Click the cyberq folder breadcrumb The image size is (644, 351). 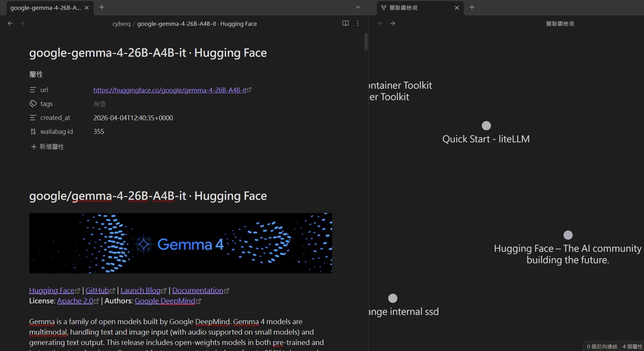[x=121, y=24]
